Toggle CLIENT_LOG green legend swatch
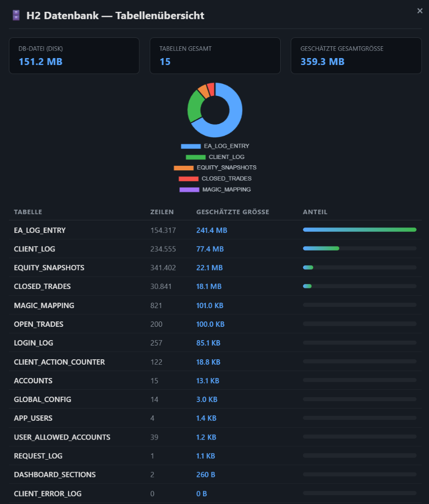 pos(196,157)
